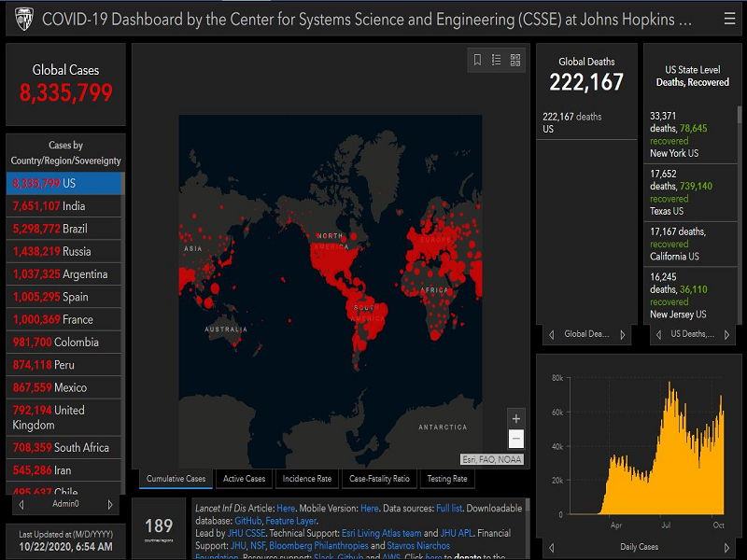Click the Last Updated timestamp 10/22/2020
This screenshot has height=560, width=747.
coord(65,547)
